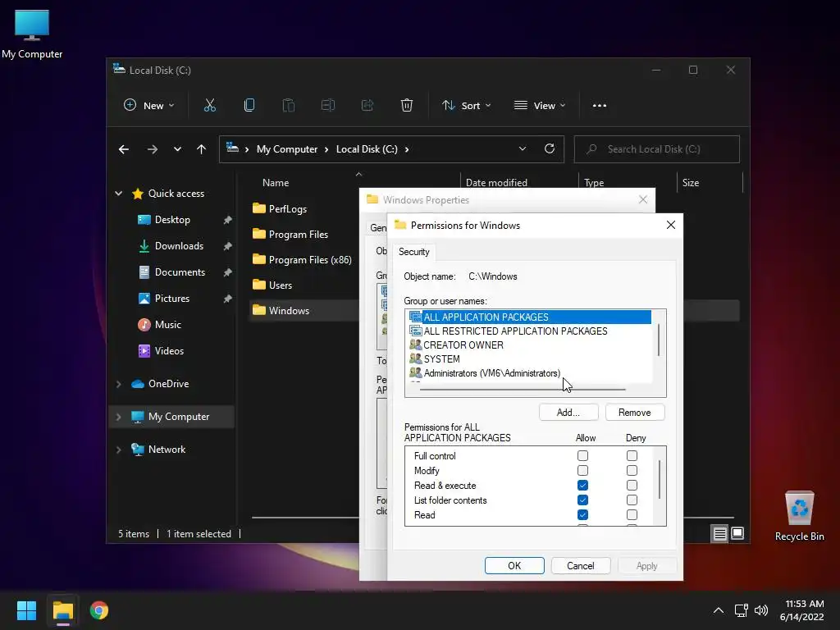Click the group list vertical scrollbar

click(659, 340)
